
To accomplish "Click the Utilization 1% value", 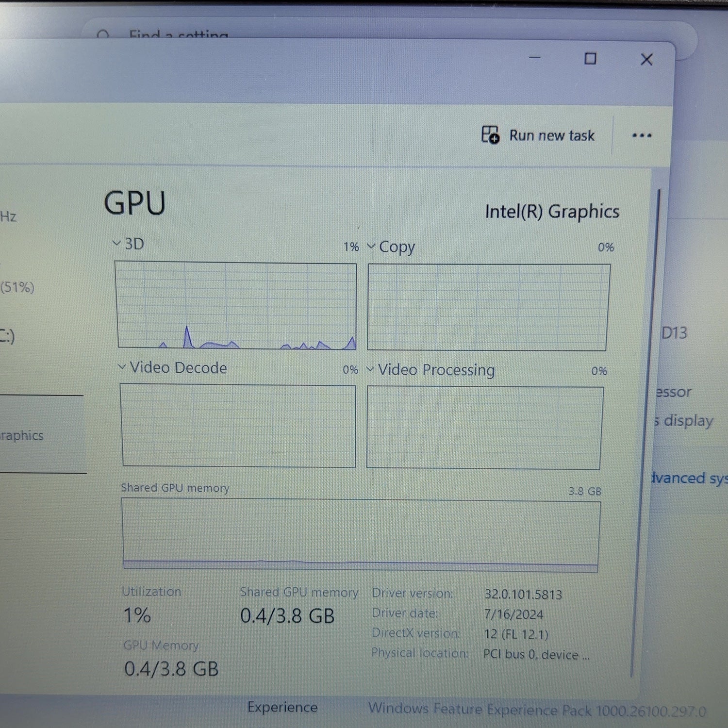I will coord(137,615).
